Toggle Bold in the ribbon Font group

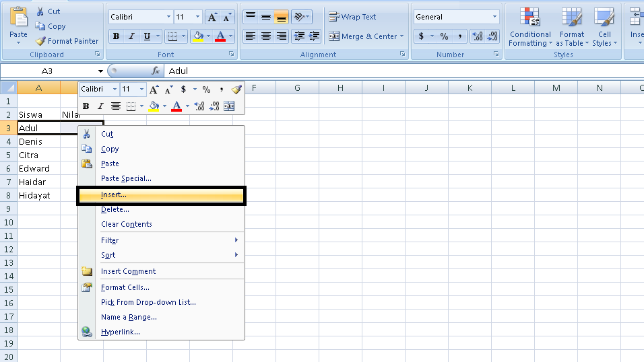(x=116, y=36)
